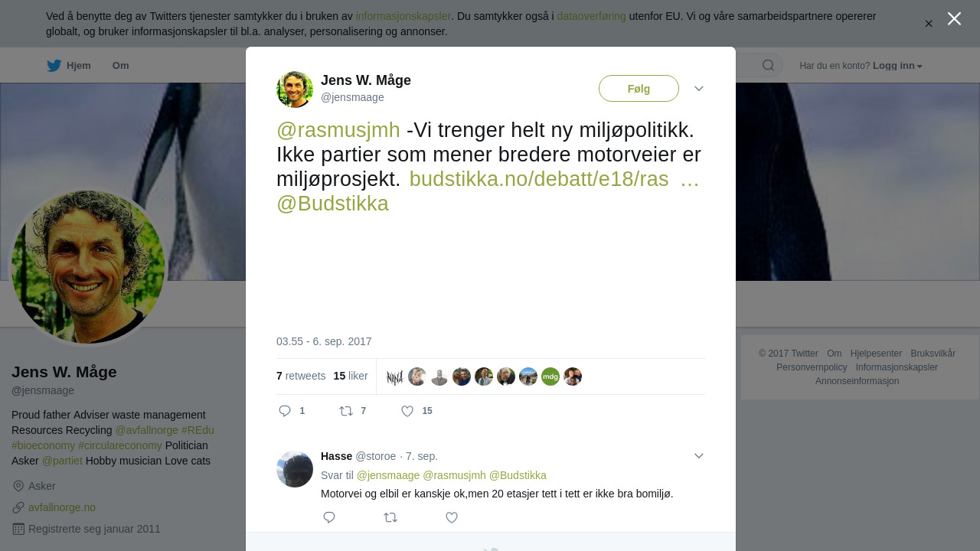Screen dimensions: 980x551
Task: Toggle follow for Jens W. Måge
Action: [x=639, y=89]
